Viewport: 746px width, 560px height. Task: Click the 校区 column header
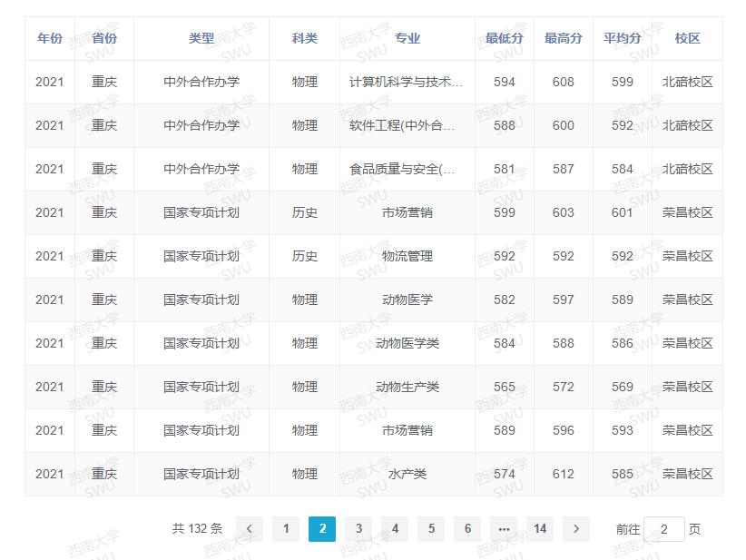coord(688,38)
